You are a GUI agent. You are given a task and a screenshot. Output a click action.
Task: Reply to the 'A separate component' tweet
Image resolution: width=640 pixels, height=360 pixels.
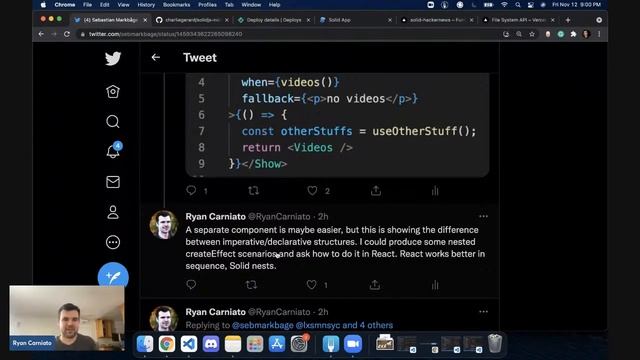191,284
